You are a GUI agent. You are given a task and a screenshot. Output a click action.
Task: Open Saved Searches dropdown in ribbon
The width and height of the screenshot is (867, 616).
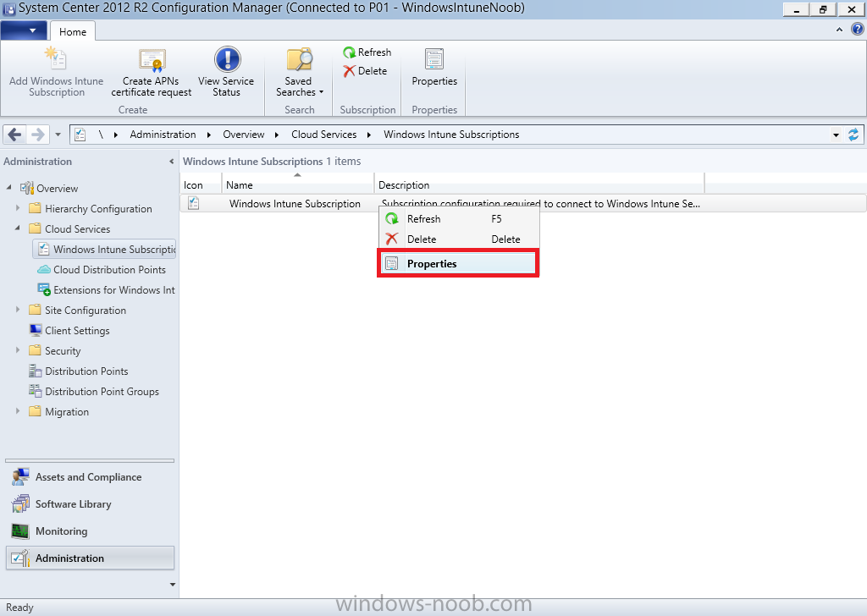pyautogui.click(x=299, y=73)
